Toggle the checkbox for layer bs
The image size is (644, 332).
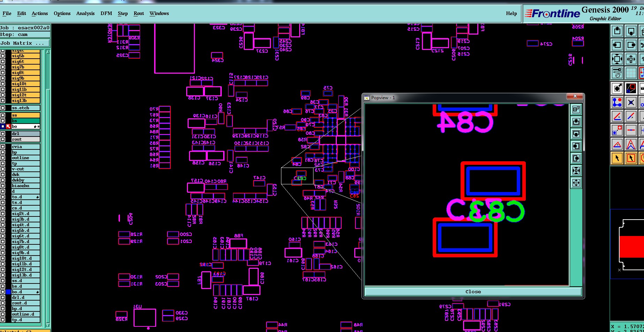click(3, 121)
